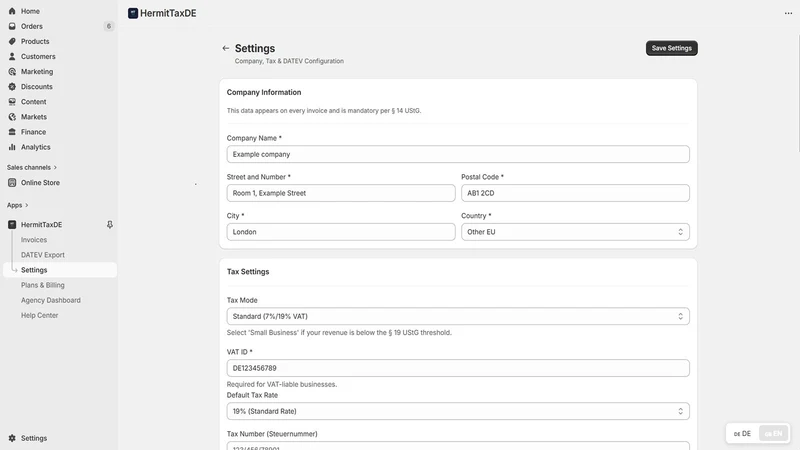The height and width of the screenshot is (450, 800).
Task: Go to Customers in sidebar
Action: coord(38,56)
